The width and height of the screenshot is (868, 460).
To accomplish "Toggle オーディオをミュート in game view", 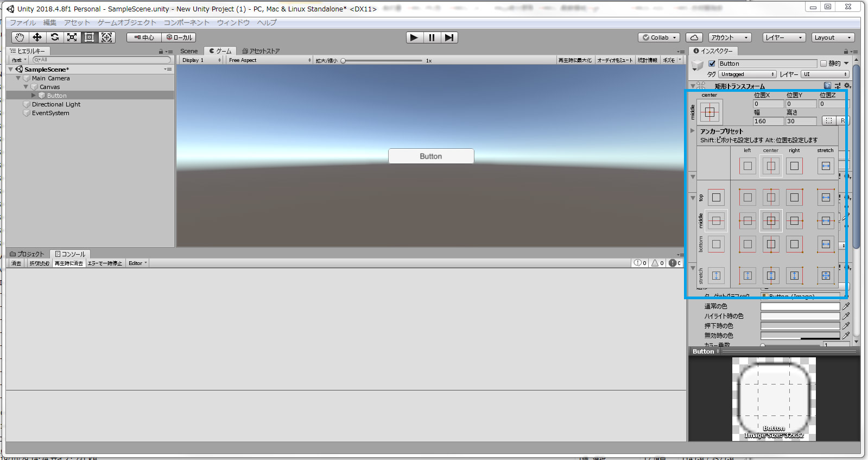I will click(x=614, y=60).
